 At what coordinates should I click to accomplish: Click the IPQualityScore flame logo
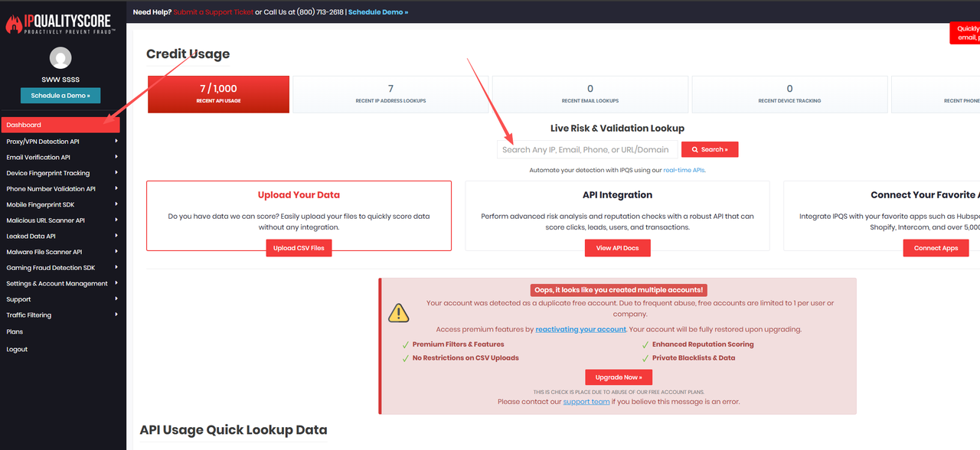14,23
